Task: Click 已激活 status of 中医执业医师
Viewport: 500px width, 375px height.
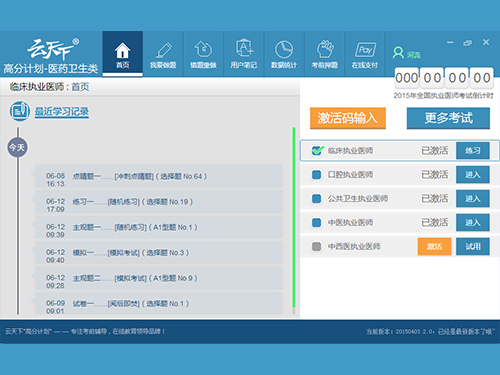Action: pyautogui.click(x=435, y=223)
